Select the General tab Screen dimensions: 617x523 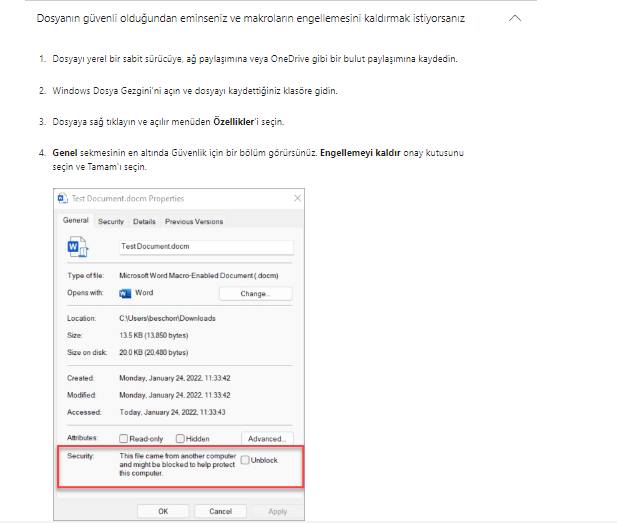point(76,221)
